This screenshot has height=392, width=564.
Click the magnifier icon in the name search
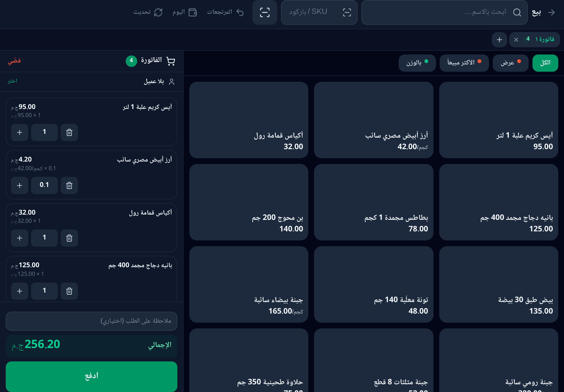[517, 12]
